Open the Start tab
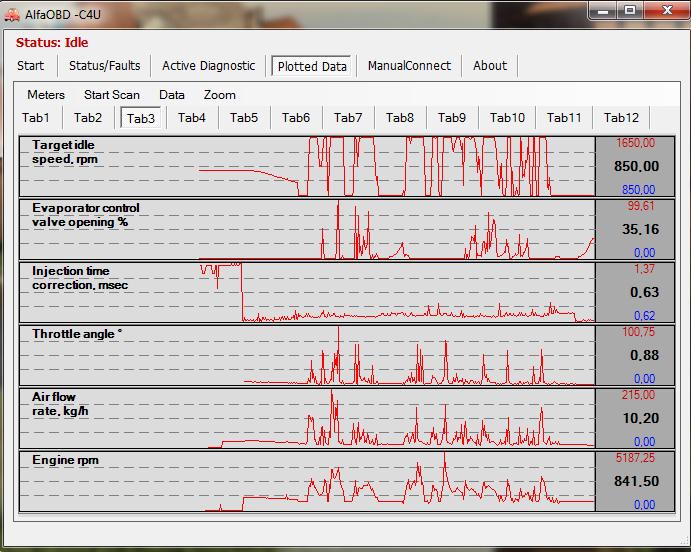 pos(30,66)
